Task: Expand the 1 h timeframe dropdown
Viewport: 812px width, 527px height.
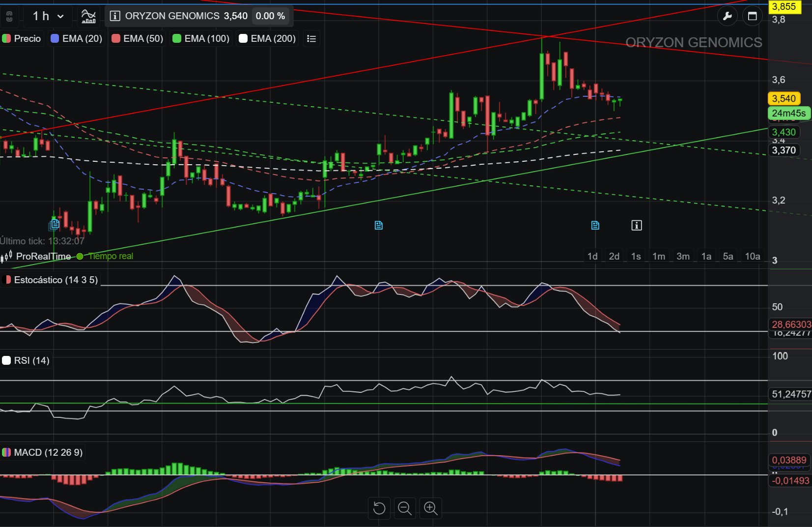Action: 48,16
